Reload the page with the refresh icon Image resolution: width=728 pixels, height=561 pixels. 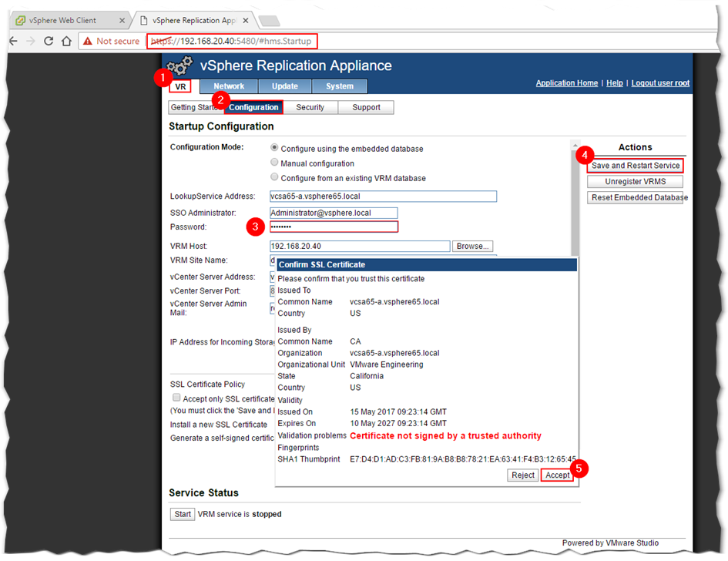coord(49,41)
